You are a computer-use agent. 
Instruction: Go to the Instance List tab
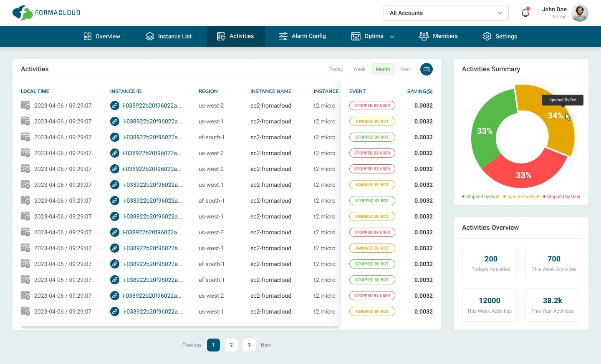pos(169,36)
